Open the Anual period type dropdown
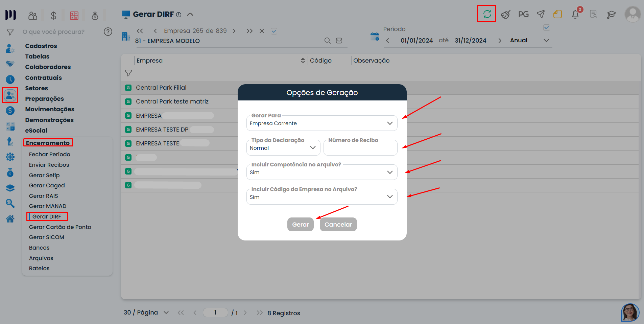This screenshot has height=324, width=644. (x=529, y=41)
